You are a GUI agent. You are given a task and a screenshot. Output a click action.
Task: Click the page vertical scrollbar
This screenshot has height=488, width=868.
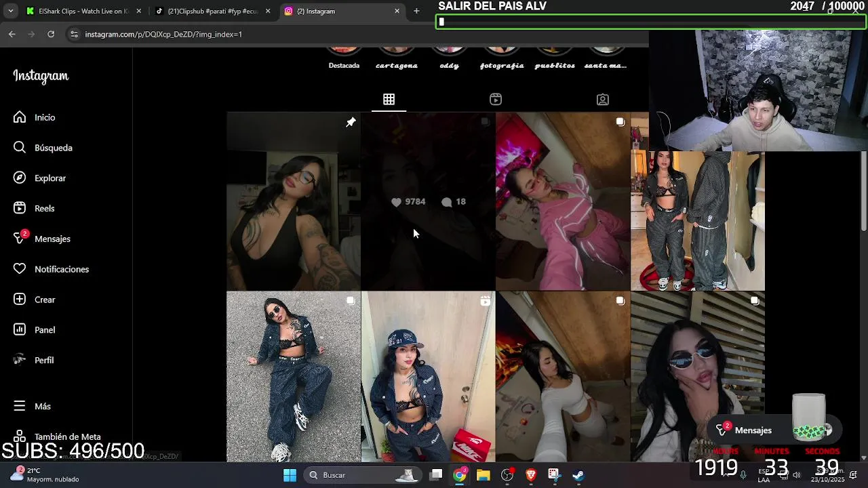click(x=863, y=192)
